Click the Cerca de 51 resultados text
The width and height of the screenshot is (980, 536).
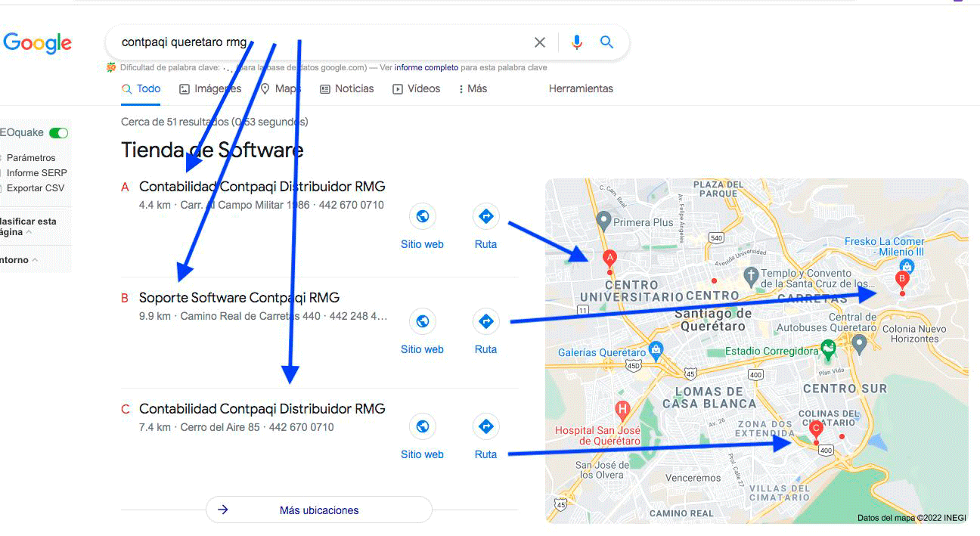point(214,122)
